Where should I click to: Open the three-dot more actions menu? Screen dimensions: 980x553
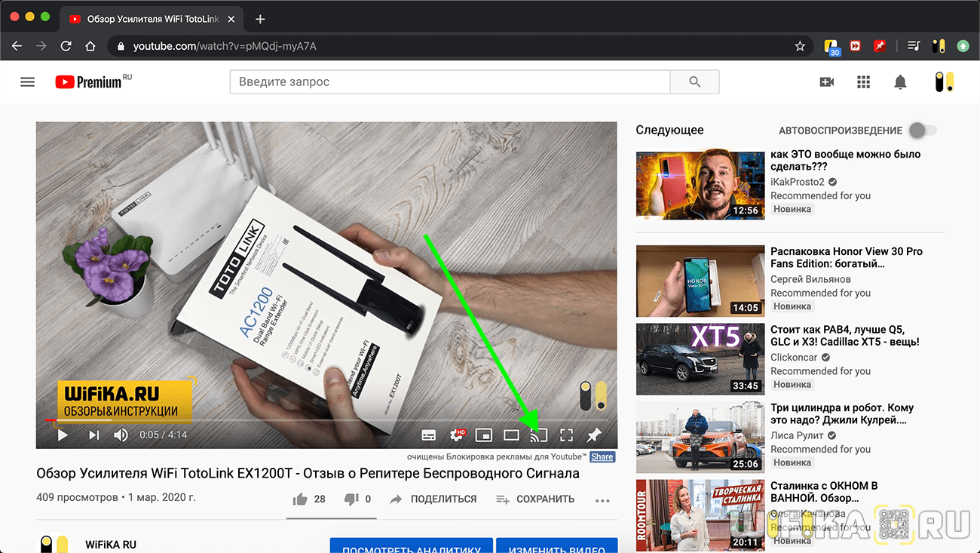602,499
